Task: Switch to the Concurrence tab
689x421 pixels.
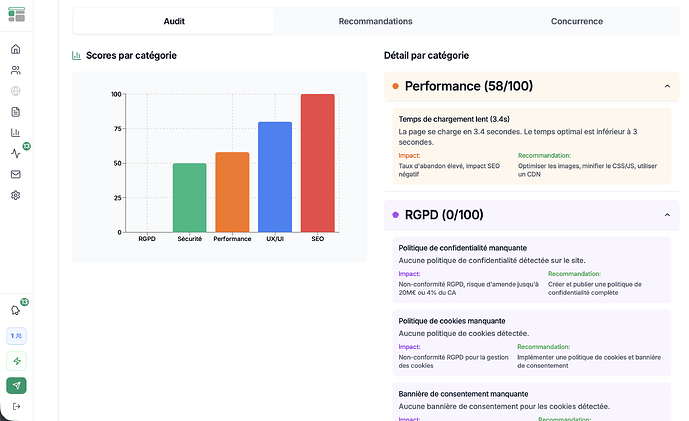Action: (x=576, y=21)
